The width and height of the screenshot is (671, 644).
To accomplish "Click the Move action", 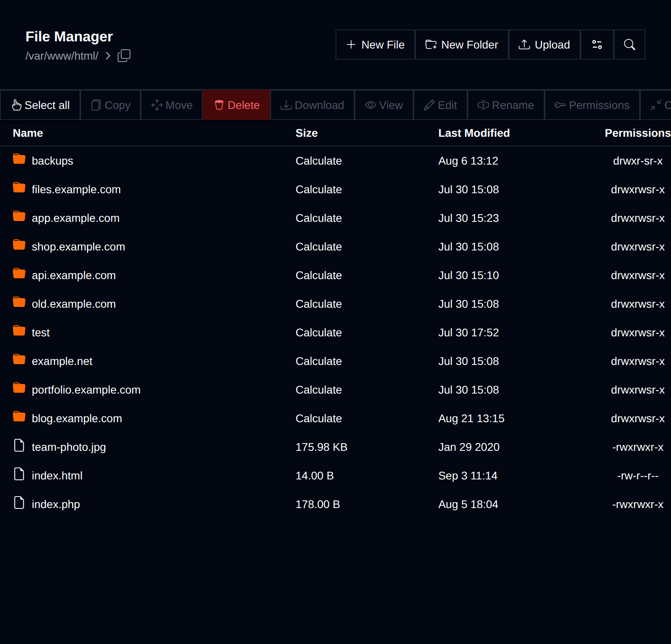I will pyautogui.click(x=172, y=105).
